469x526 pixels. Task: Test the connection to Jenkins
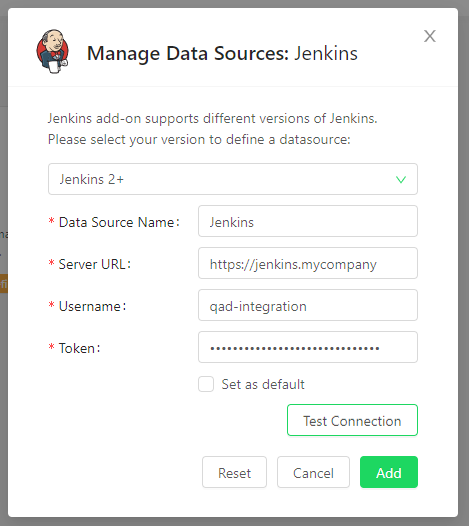point(352,420)
